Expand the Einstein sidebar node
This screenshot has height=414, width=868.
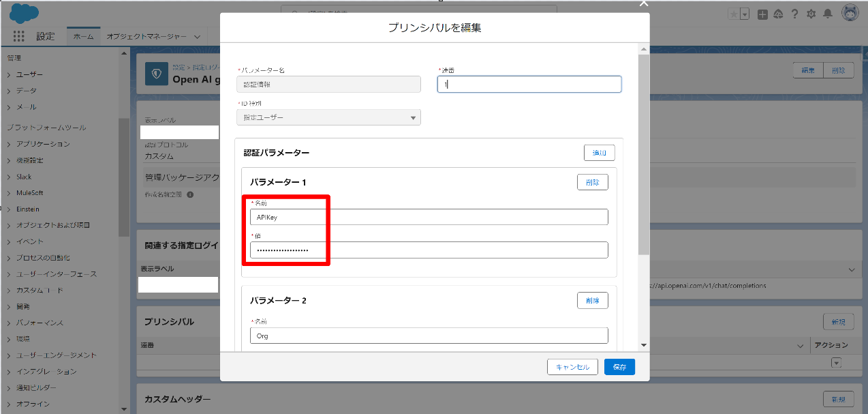[9, 209]
